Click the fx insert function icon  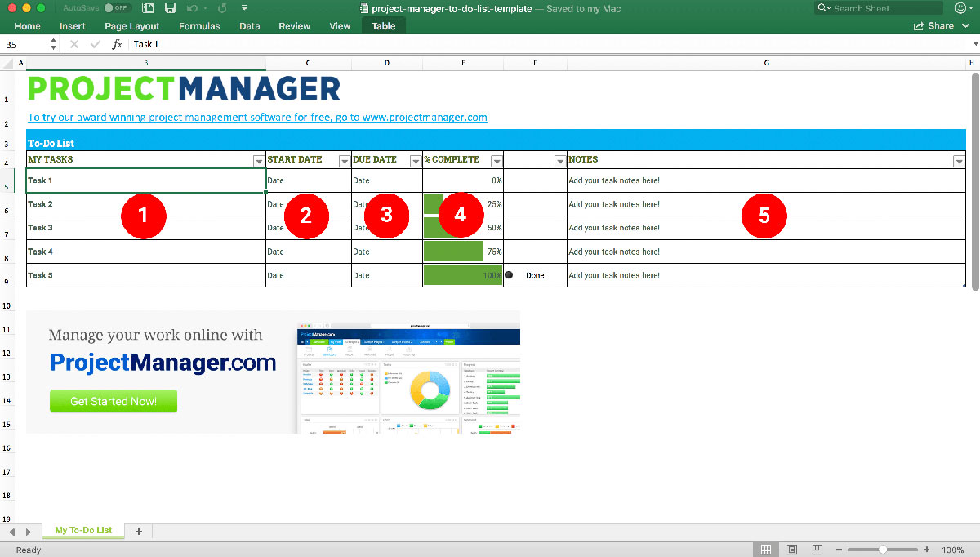pos(118,44)
